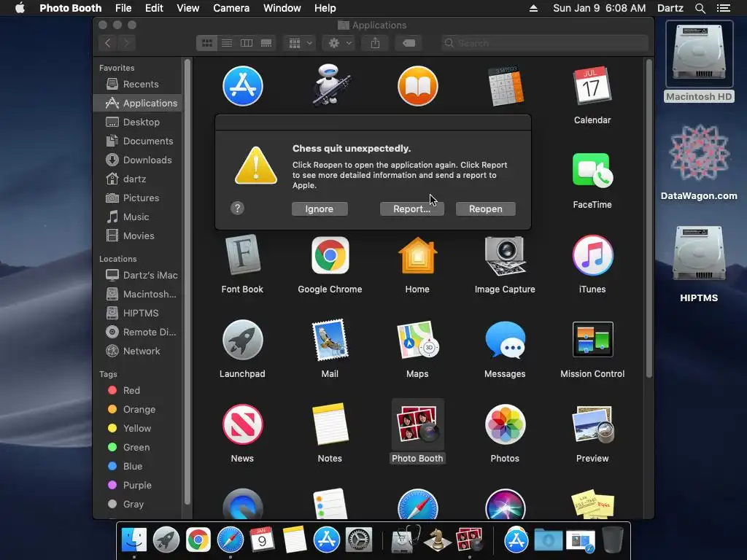Open the Help menu
747x560 pixels.
click(325, 8)
